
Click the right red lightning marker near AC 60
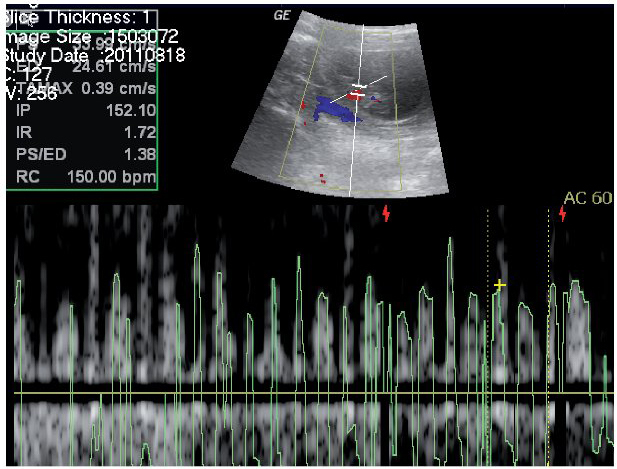tap(562, 212)
